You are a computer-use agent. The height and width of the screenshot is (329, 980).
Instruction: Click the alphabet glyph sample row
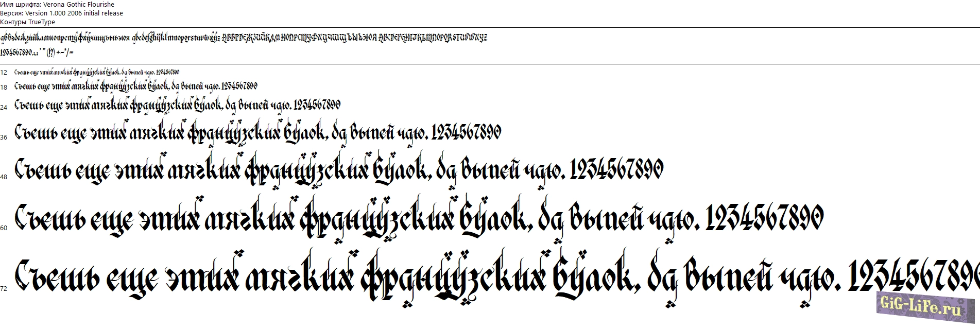243,38
